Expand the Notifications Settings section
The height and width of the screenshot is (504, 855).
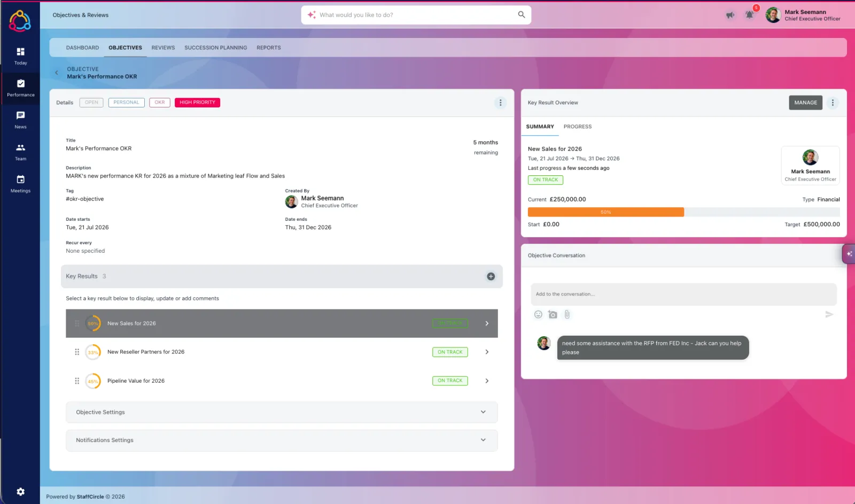pos(282,440)
